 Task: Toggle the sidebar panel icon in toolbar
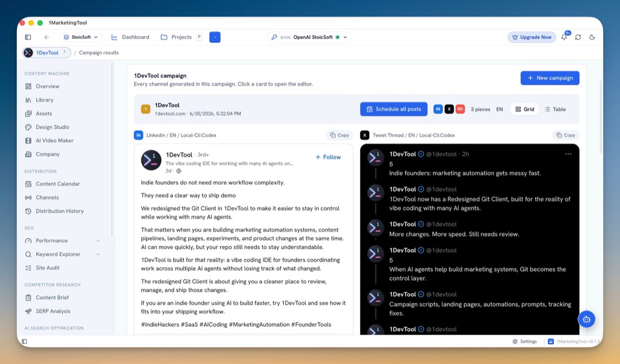(28, 37)
